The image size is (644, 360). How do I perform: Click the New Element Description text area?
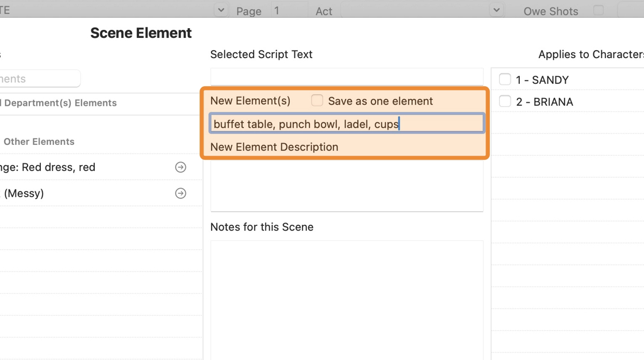pyautogui.click(x=347, y=184)
